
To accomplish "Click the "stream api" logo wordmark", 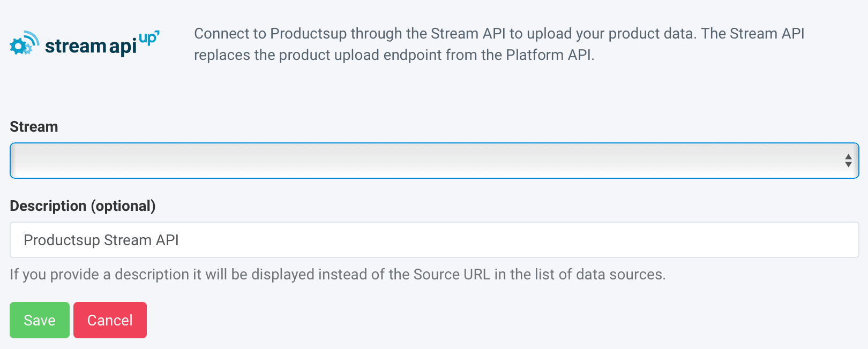I will [91, 47].
